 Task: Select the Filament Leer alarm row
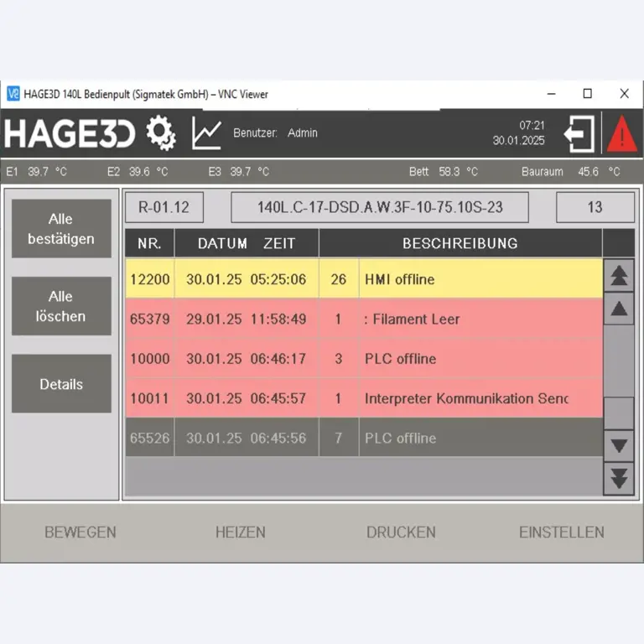coord(363,319)
